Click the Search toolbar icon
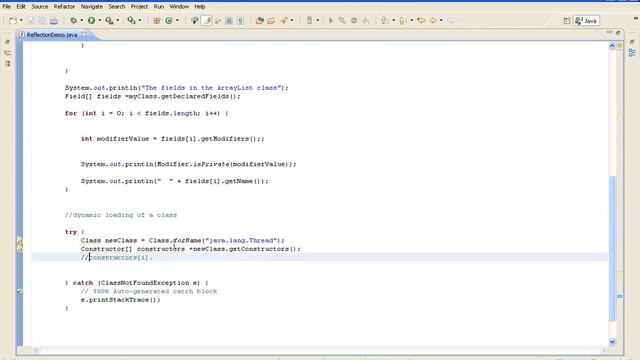The image size is (640, 360). coord(131,20)
